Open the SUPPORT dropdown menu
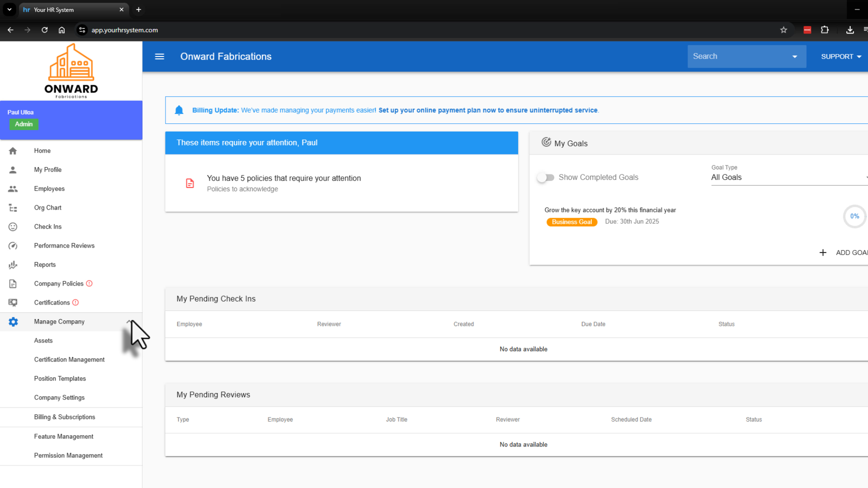The height and width of the screenshot is (488, 868). pos(841,56)
